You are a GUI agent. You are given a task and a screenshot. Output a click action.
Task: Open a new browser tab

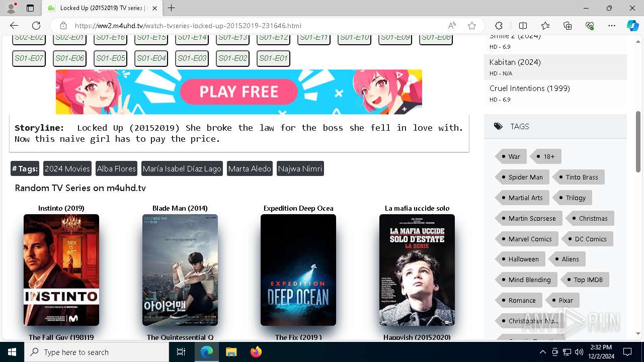(172, 8)
